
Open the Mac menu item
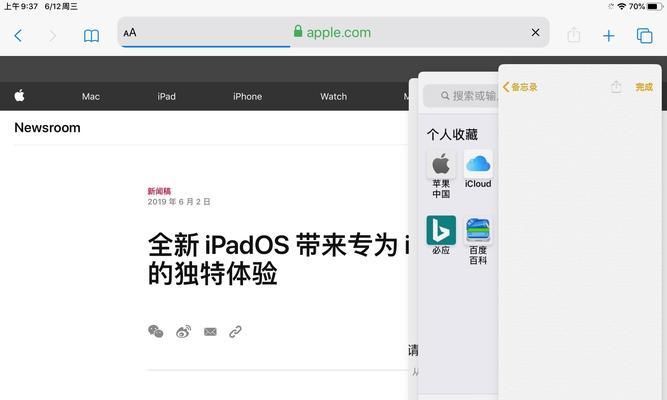point(91,97)
